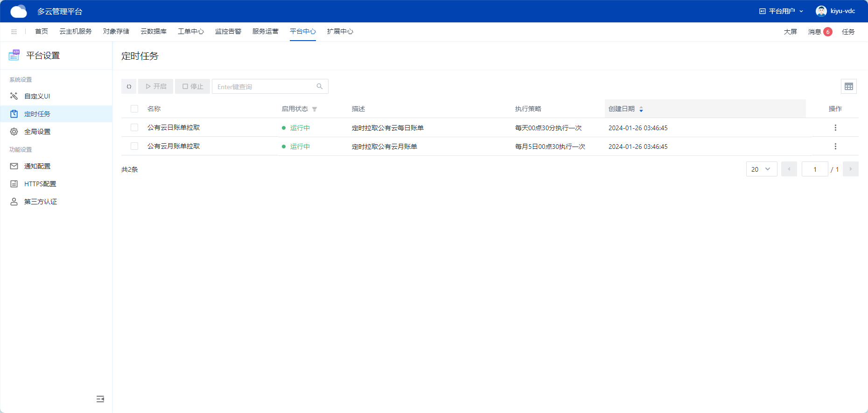868x413 pixels.
Task: Click the 停止 button
Action: (192, 86)
